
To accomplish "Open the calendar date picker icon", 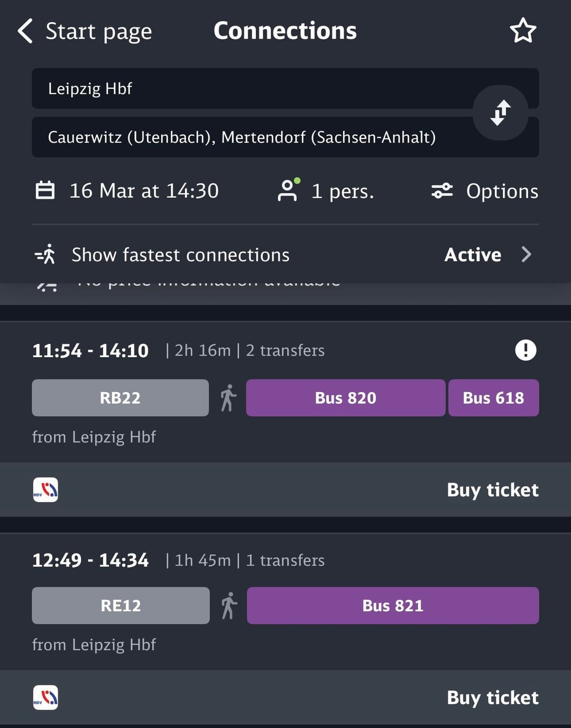I will 45,190.
